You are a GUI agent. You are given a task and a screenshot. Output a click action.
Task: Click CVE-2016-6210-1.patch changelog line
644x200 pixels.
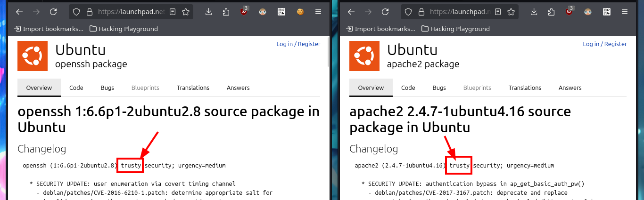[155, 193]
